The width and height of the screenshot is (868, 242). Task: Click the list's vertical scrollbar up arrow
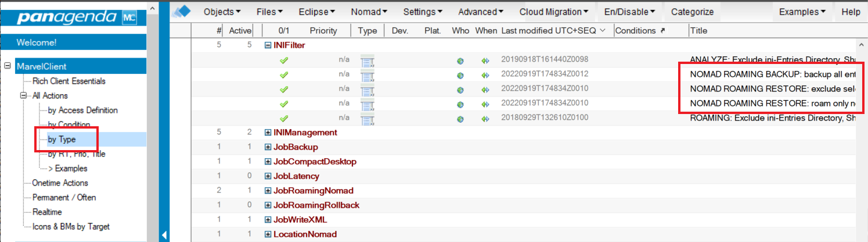(x=861, y=45)
